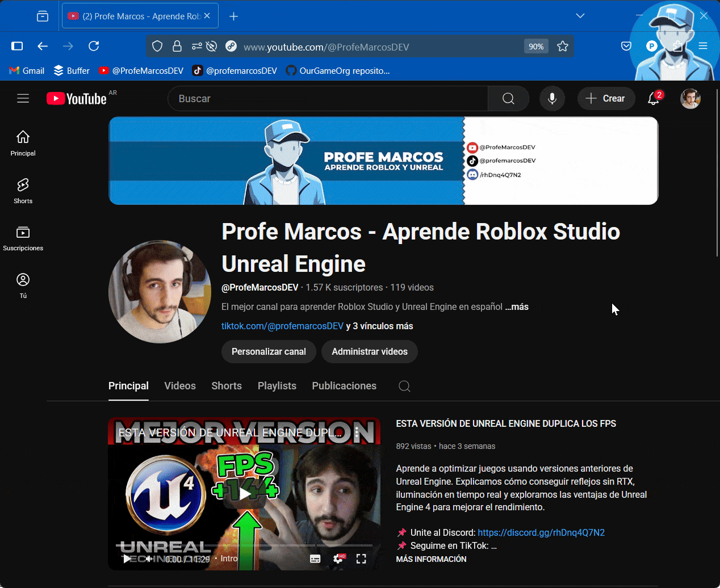Change the 90% zoom level indicator
The image size is (720, 588).
536,47
